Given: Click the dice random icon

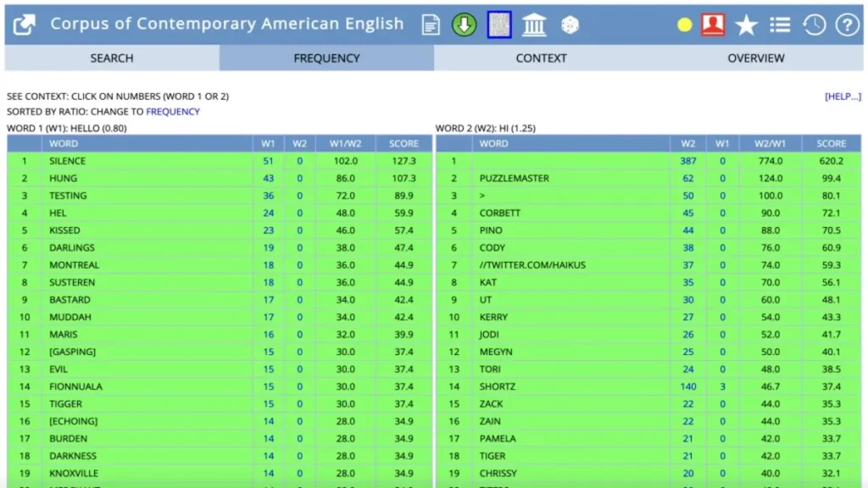Looking at the screenshot, I should point(570,26).
